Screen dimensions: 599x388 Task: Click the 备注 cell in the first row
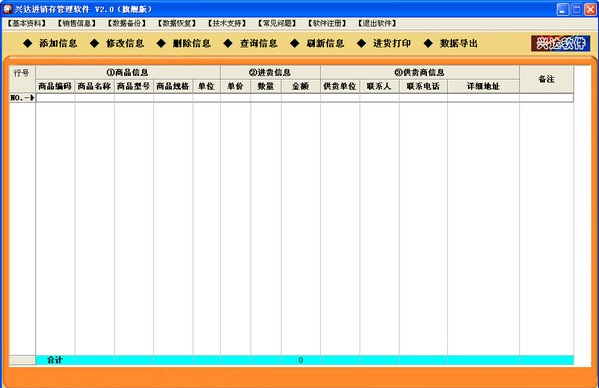pyautogui.click(x=546, y=98)
